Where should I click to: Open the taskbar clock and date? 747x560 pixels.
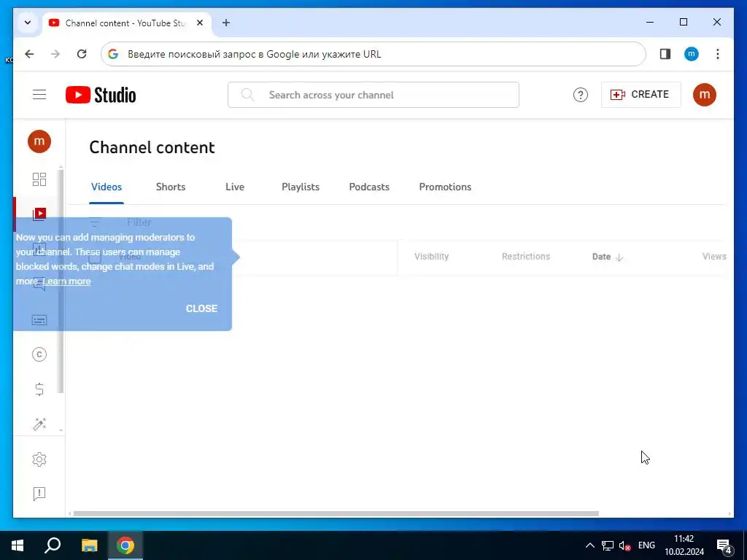(x=684, y=545)
